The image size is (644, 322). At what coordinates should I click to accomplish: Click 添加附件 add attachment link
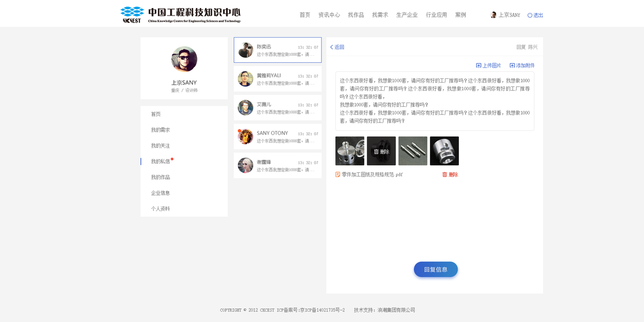[x=522, y=65]
